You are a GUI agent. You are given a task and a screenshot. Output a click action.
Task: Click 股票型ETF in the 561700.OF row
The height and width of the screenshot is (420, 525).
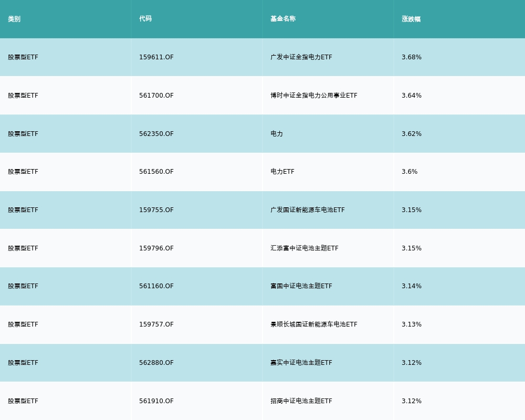coord(23,96)
